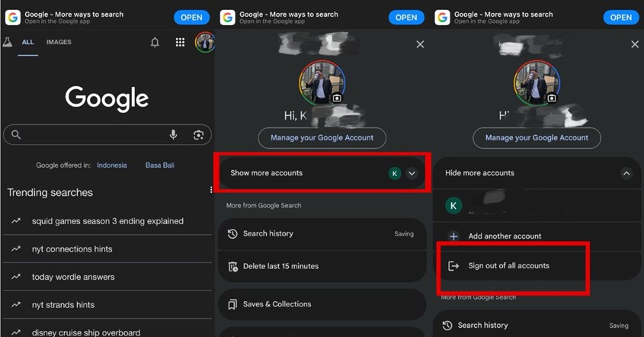Tap Search history clock icon in middle panel
The image size is (644, 337).
[x=232, y=234]
